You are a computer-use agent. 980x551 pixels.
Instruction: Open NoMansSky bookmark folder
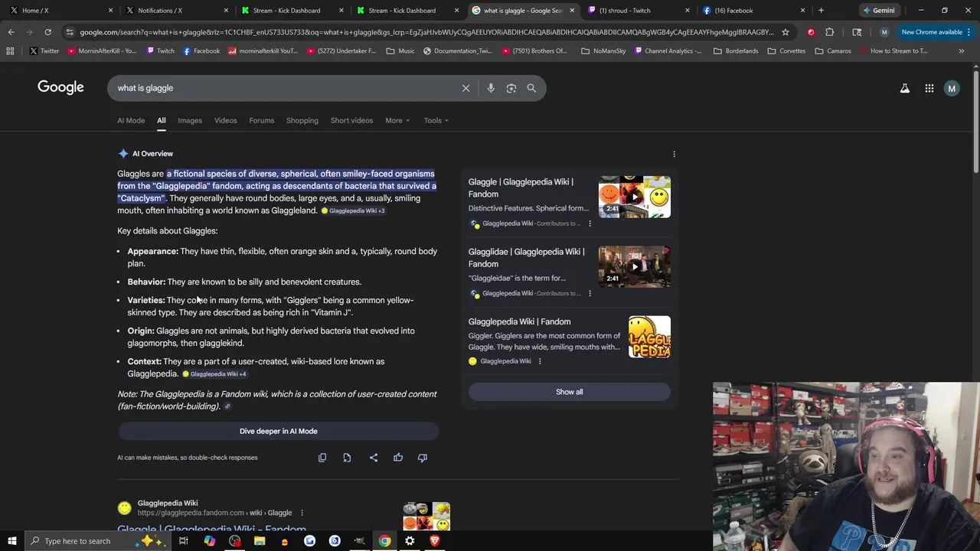pos(605,51)
